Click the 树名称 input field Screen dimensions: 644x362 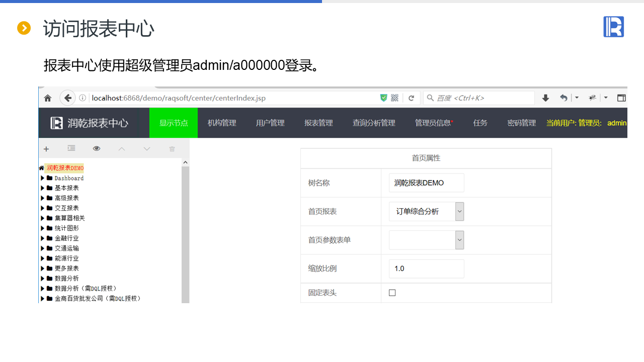427,183
